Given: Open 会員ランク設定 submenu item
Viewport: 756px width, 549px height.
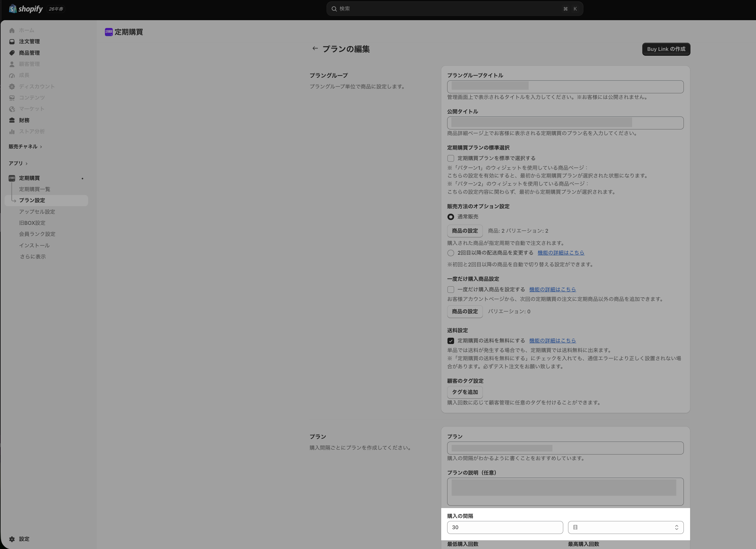Looking at the screenshot, I should (x=37, y=234).
